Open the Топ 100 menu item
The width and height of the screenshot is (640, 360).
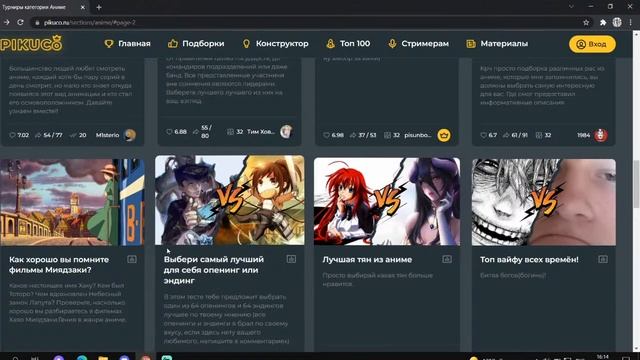coord(355,43)
